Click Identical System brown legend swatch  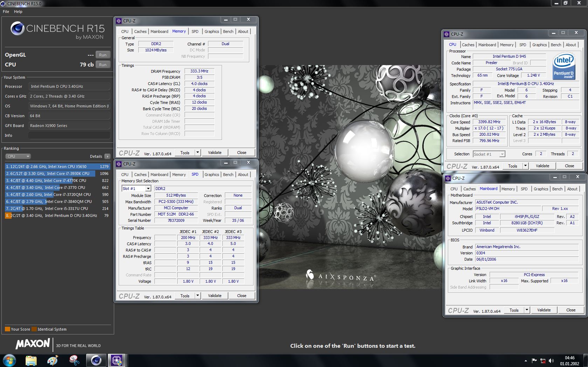34,329
